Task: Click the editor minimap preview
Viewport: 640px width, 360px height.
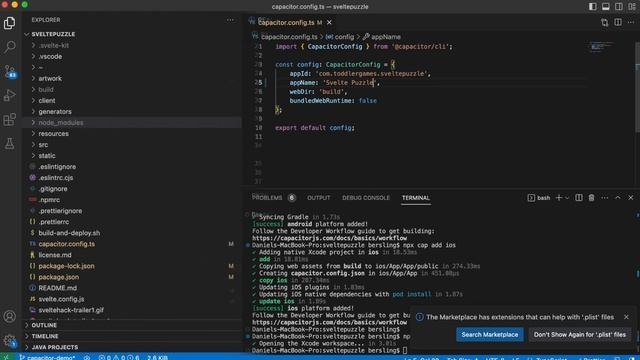Action: coord(602,47)
